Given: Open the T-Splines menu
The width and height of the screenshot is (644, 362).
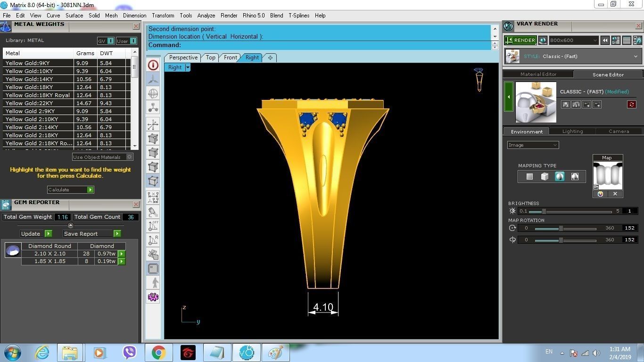Looking at the screenshot, I should [x=299, y=16].
